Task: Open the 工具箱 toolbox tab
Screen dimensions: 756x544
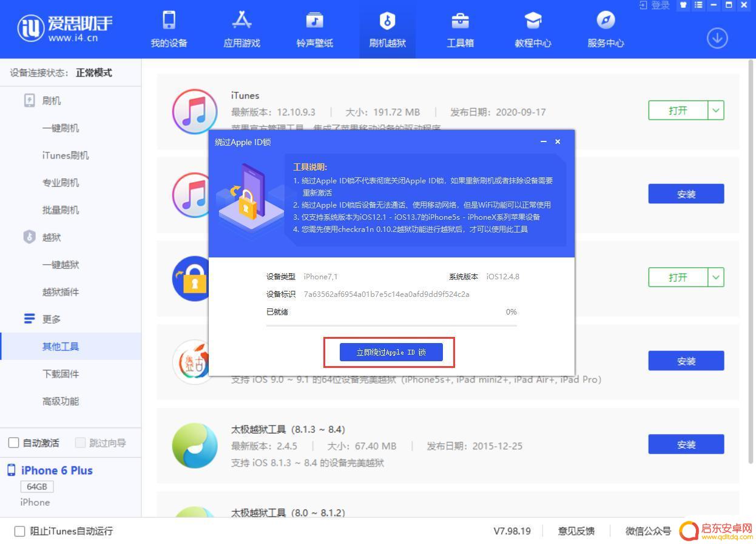Action: (x=460, y=30)
